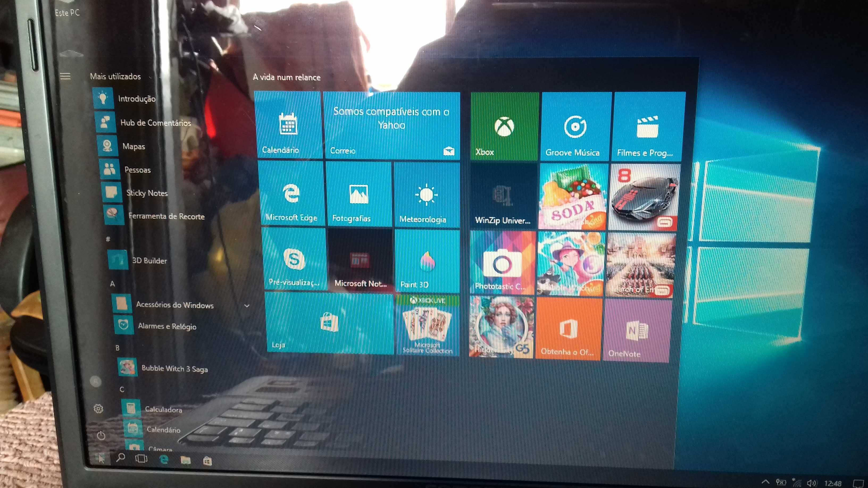Click the Mais utilizados heading

[115, 77]
